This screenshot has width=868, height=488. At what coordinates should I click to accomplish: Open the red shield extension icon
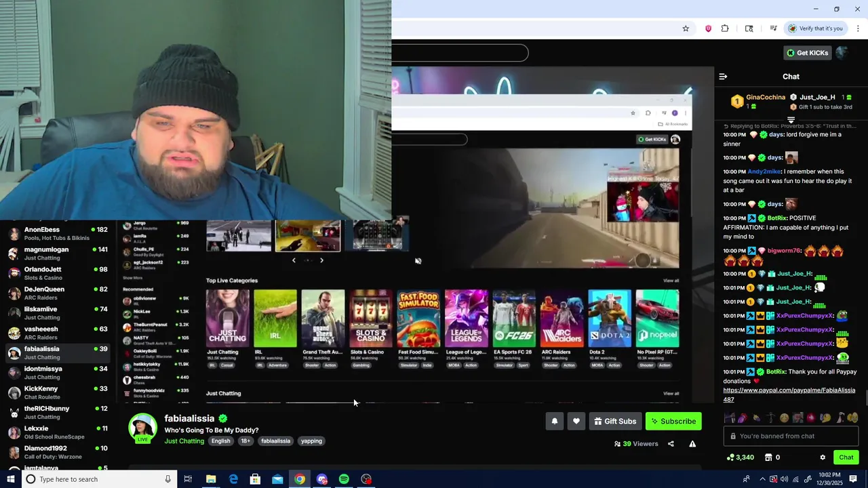(708, 28)
